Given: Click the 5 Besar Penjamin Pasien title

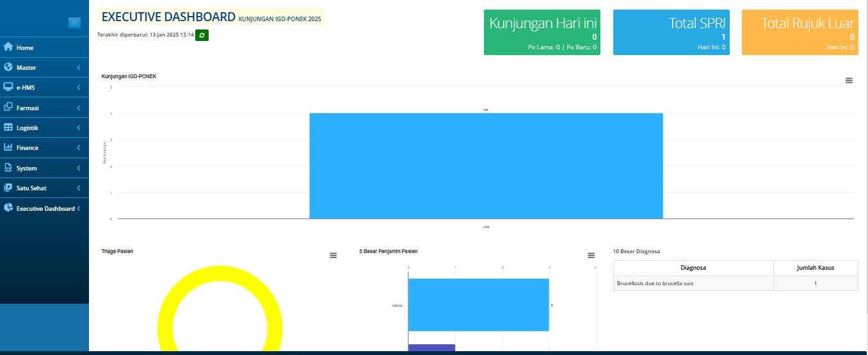Looking at the screenshot, I should (x=389, y=251).
